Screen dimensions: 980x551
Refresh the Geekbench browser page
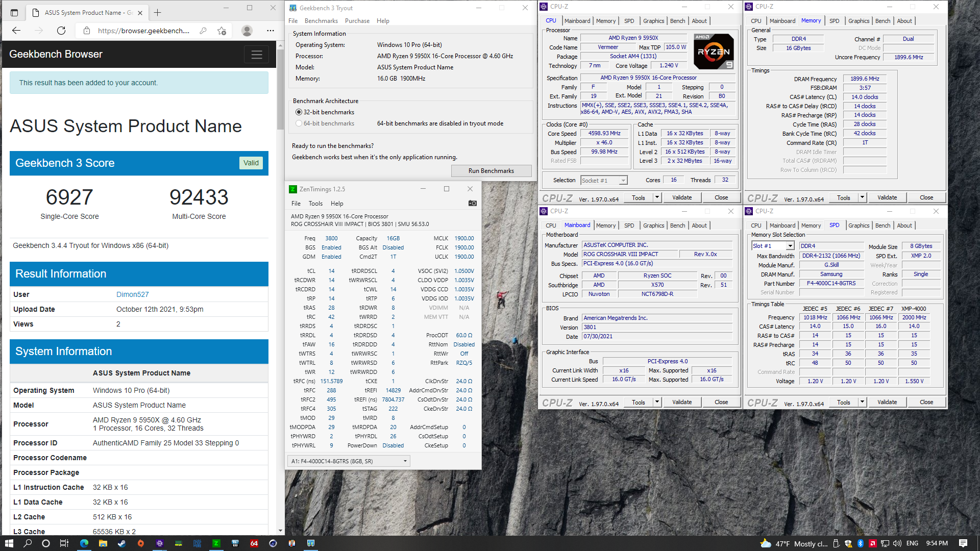(x=61, y=31)
